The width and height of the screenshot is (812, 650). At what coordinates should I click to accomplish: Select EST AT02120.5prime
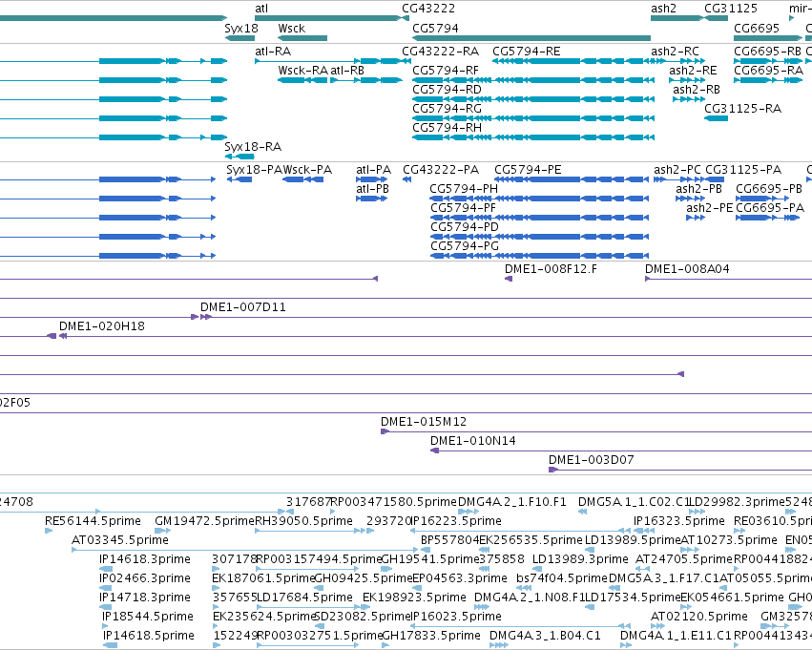tap(699, 617)
